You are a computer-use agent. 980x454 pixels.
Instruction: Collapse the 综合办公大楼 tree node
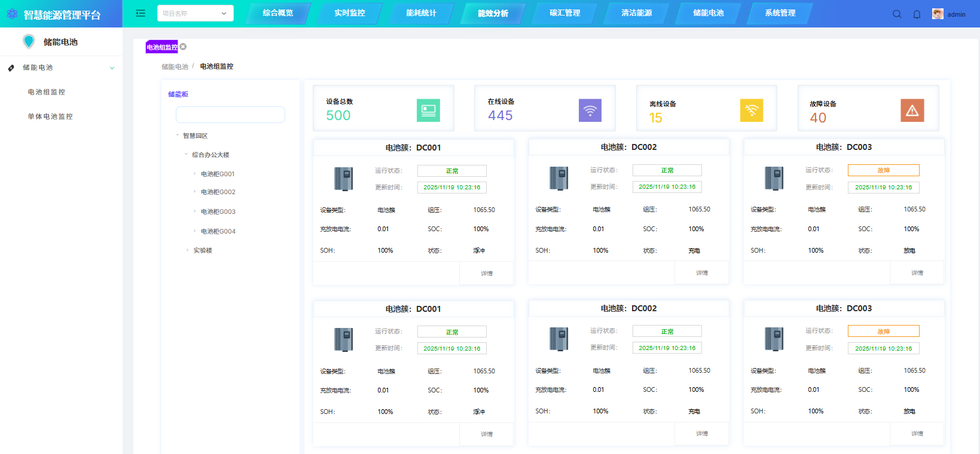tap(187, 155)
